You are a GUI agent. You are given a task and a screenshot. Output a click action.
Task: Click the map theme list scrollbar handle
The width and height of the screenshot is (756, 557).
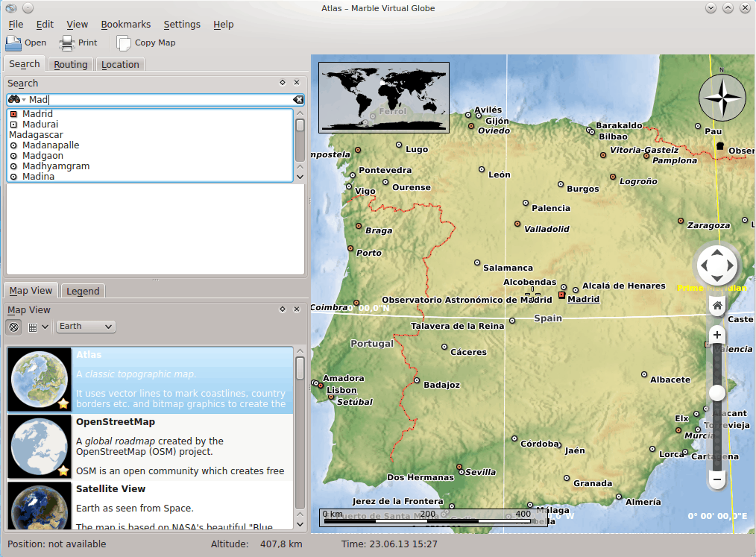click(300, 368)
